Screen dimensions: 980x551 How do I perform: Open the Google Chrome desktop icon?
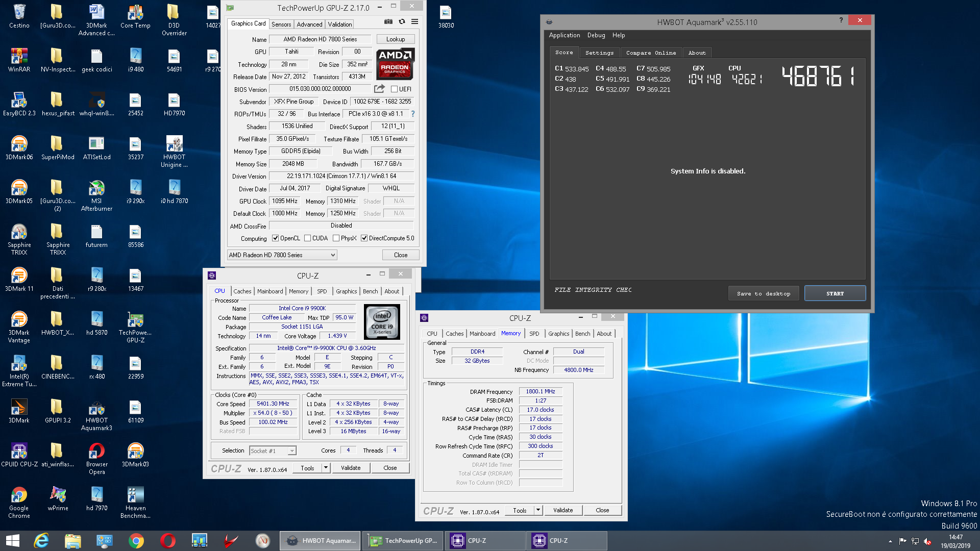point(19,503)
